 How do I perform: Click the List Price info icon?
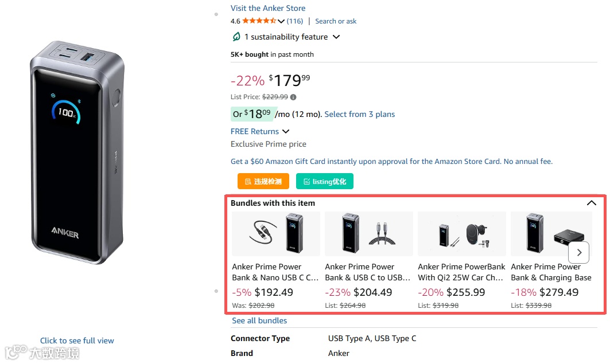293,97
